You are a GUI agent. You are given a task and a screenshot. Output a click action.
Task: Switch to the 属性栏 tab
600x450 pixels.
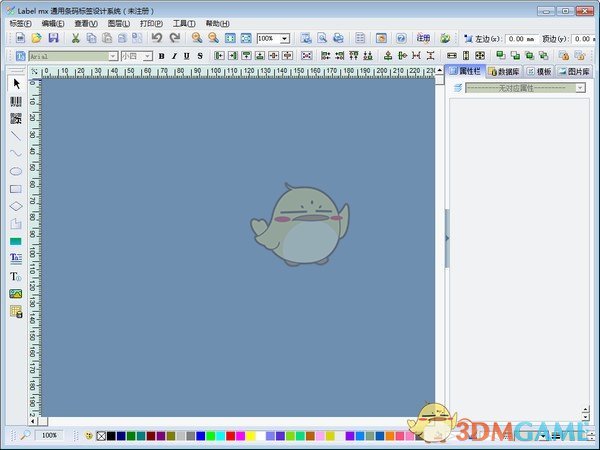coord(465,71)
